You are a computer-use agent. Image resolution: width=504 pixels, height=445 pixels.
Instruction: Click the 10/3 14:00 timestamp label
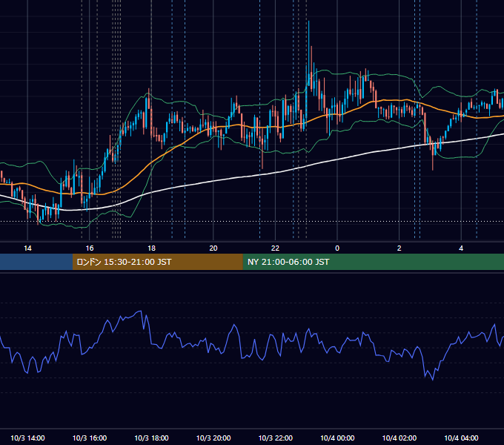[27, 438]
